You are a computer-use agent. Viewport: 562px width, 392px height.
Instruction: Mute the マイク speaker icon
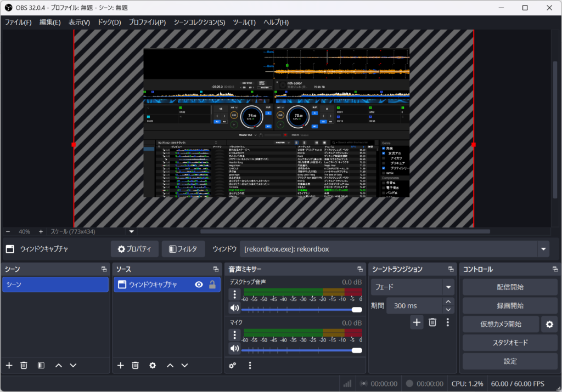[235, 349]
